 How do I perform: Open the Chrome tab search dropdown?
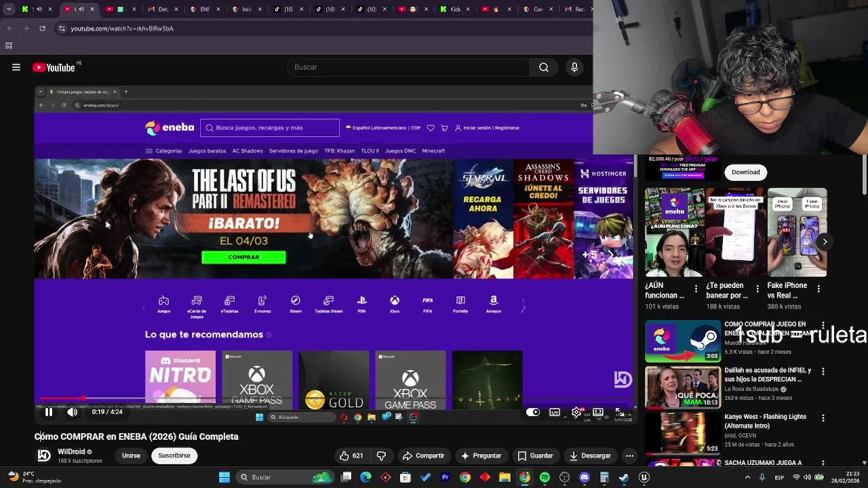point(8,9)
